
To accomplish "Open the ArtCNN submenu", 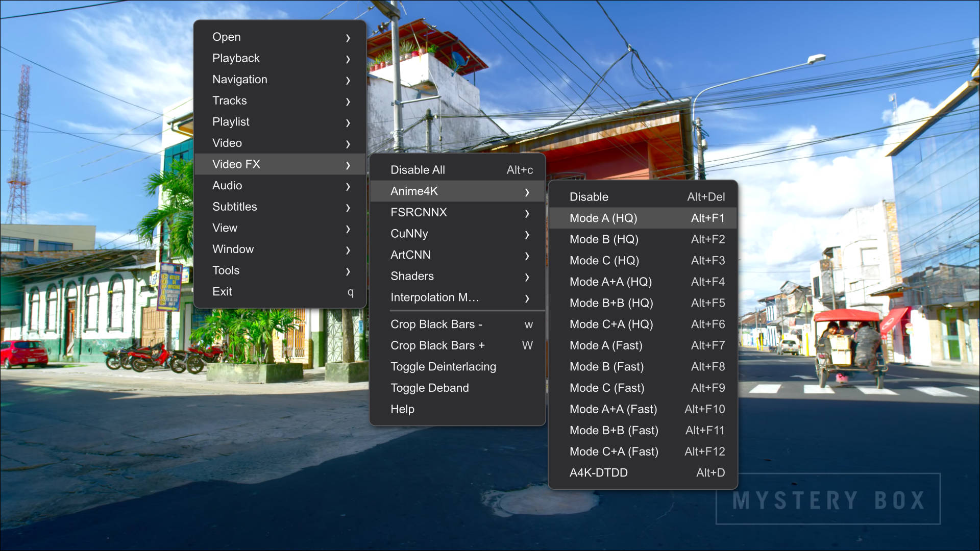I will [457, 255].
